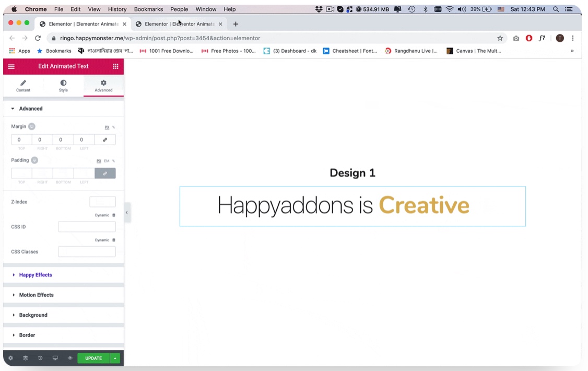
Task: Set Padding unit to percent
Action: (x=114, y=161)
